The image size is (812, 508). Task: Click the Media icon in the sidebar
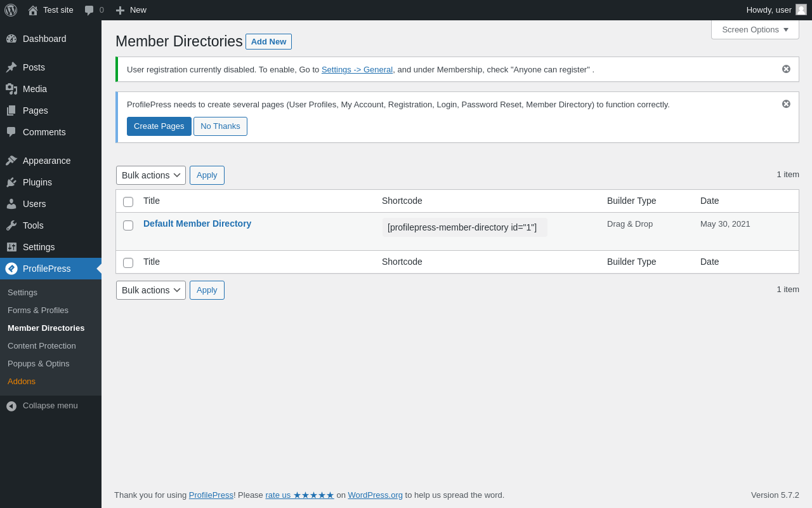[x=11, y=89]
